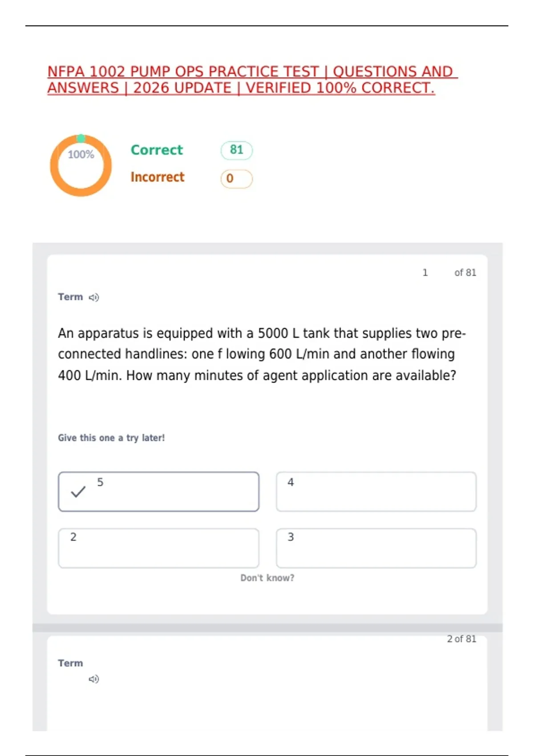Click the Term label on question 1
The width and height of the screenshot is (534, 756).
[70, 297]
